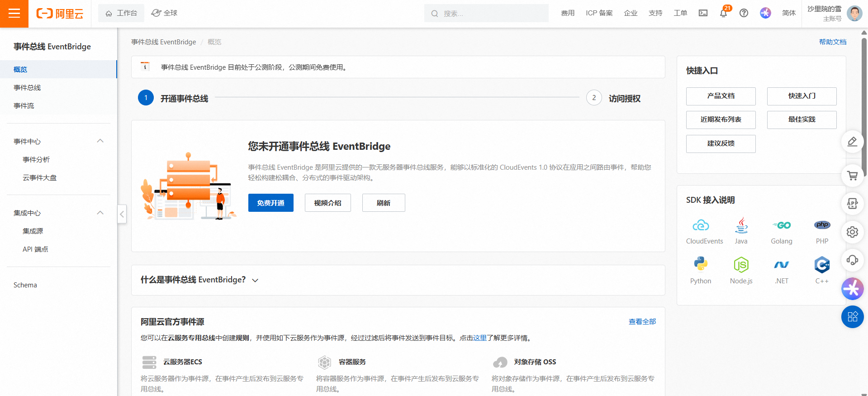Viewport: 868px width, 396px height.
Task: Click the 这里 link for details
Action: (480, 338)
